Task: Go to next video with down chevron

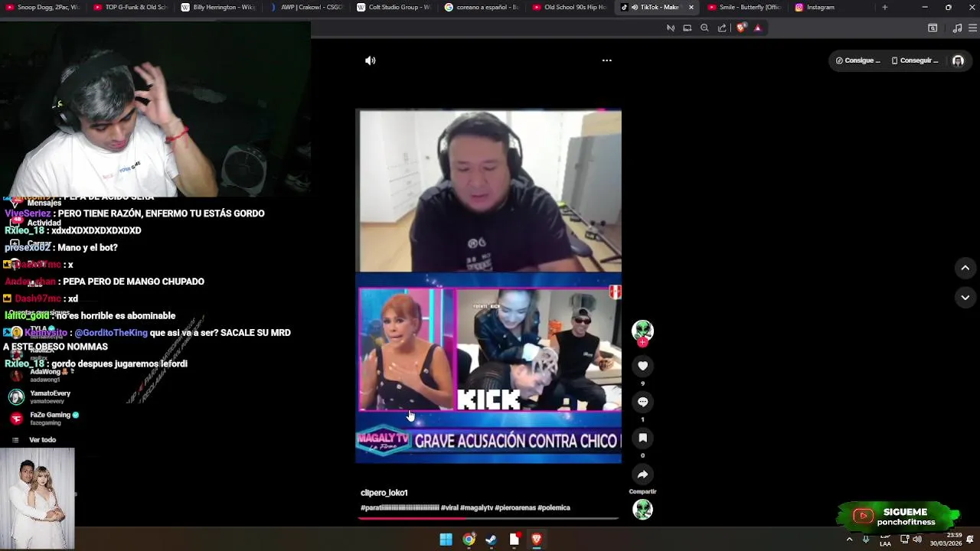Action: pos(965,298)
